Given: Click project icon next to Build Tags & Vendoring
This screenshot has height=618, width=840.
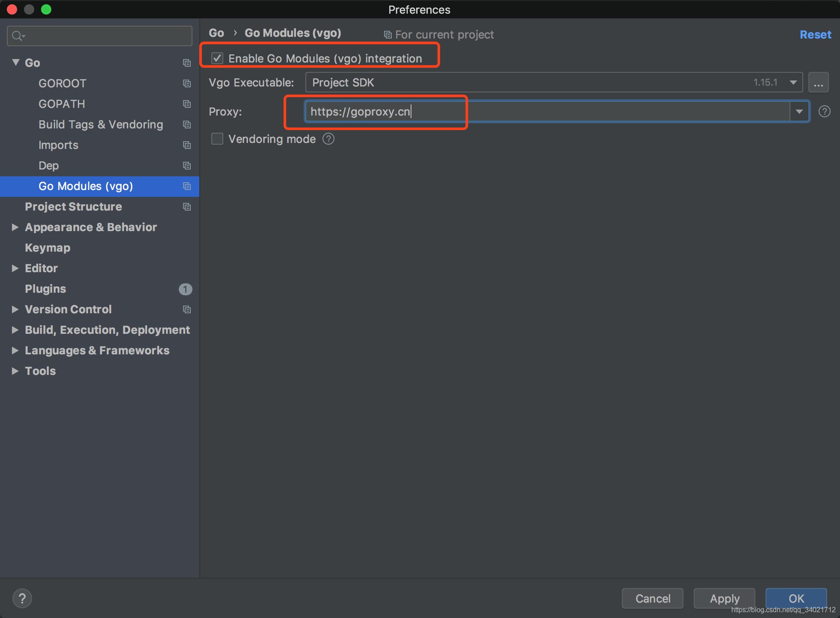Looking at the screenshot, I should pos(187,125).
